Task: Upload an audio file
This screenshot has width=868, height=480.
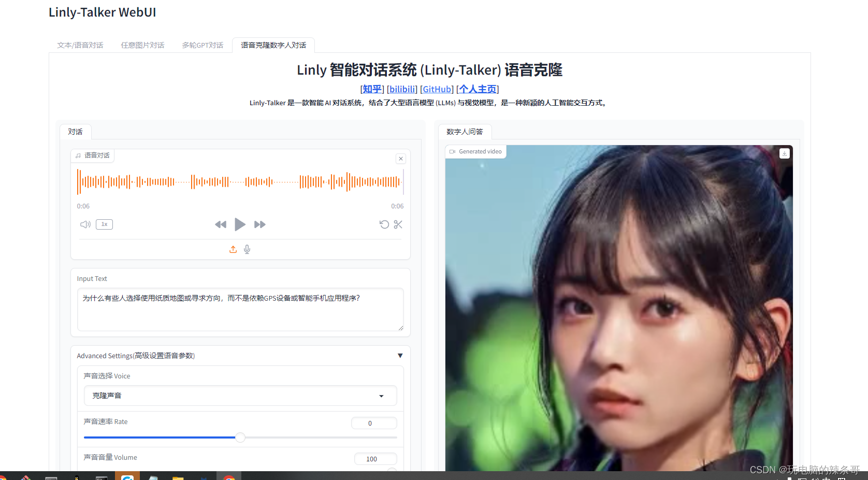Action: pyautogui.click(x=233, y=249)
